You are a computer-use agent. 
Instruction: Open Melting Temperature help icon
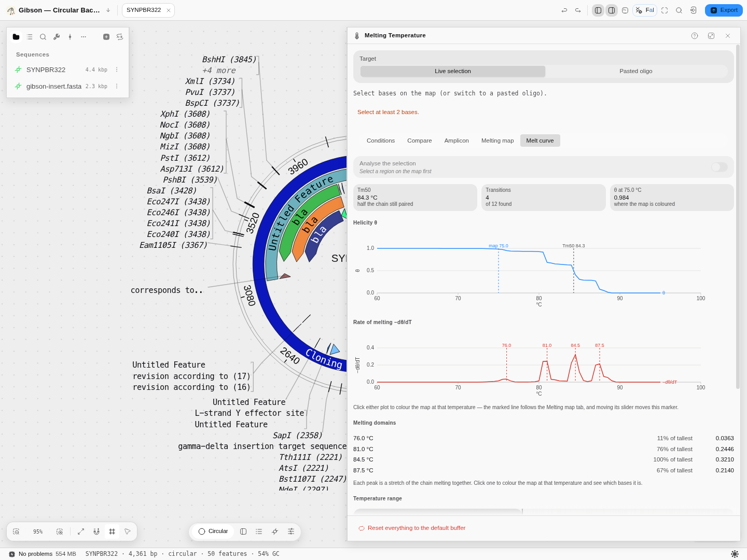tap(695, 36)
